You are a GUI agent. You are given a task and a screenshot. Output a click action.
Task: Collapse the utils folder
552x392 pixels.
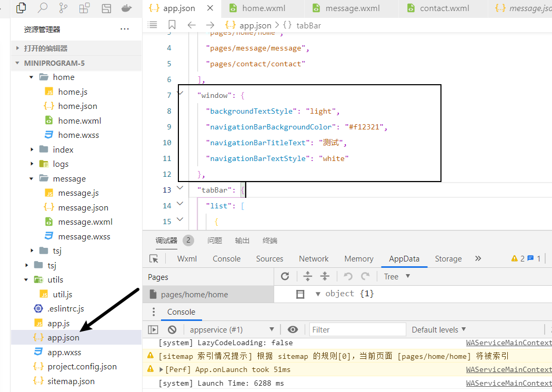click(x=26, y=280)
